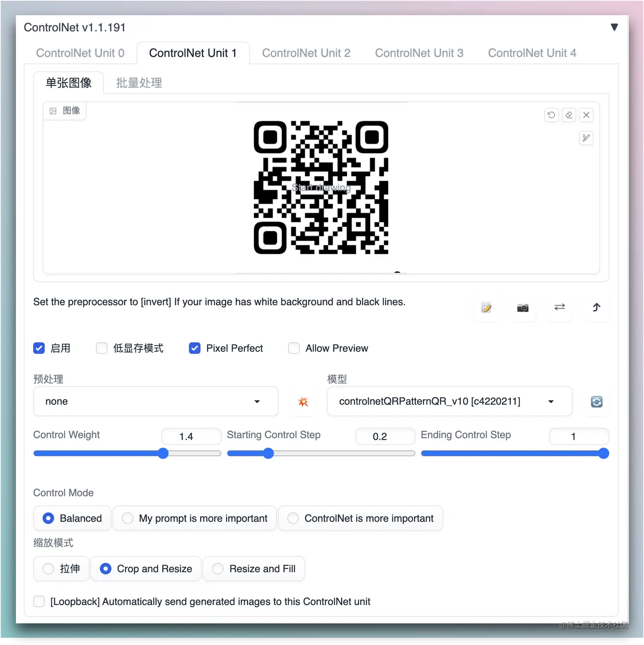Open the brush pen tool icon
This screenshot has width=644, height=645.
(x=586, y=138)
